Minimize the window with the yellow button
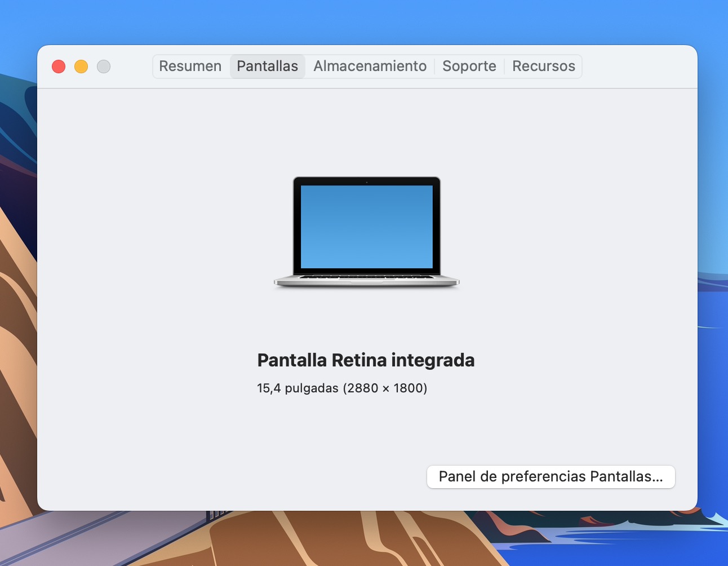 click(81, 67)
